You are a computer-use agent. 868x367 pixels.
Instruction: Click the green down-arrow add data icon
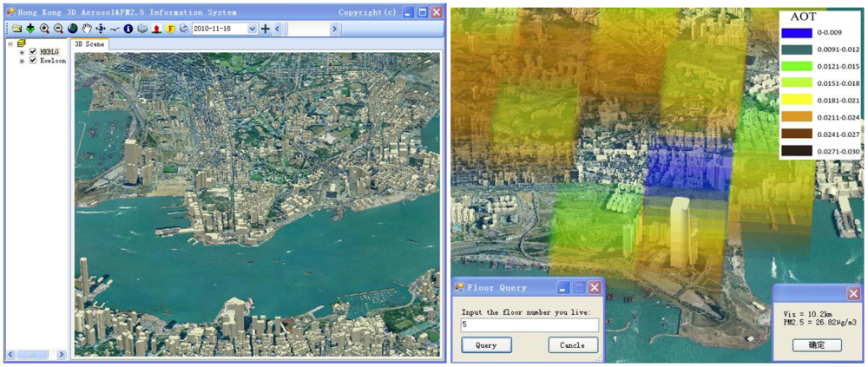coord(30,29)
